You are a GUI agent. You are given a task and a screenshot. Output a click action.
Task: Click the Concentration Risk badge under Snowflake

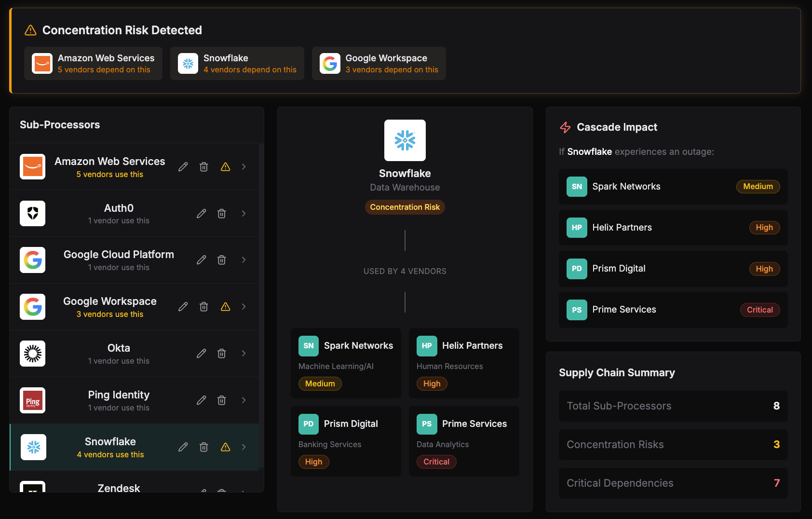tap(405, 207)
